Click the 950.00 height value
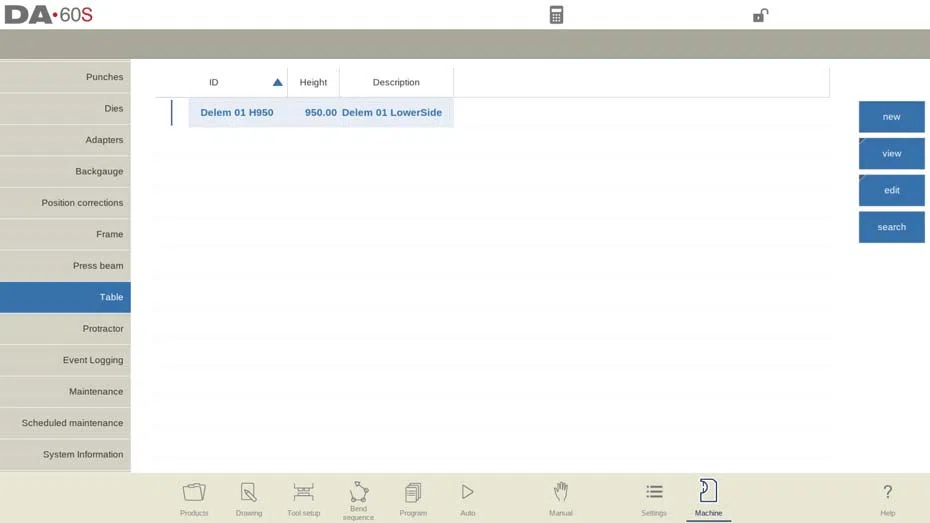This screenshot has width=930, height=523. (x=320, y=113)
